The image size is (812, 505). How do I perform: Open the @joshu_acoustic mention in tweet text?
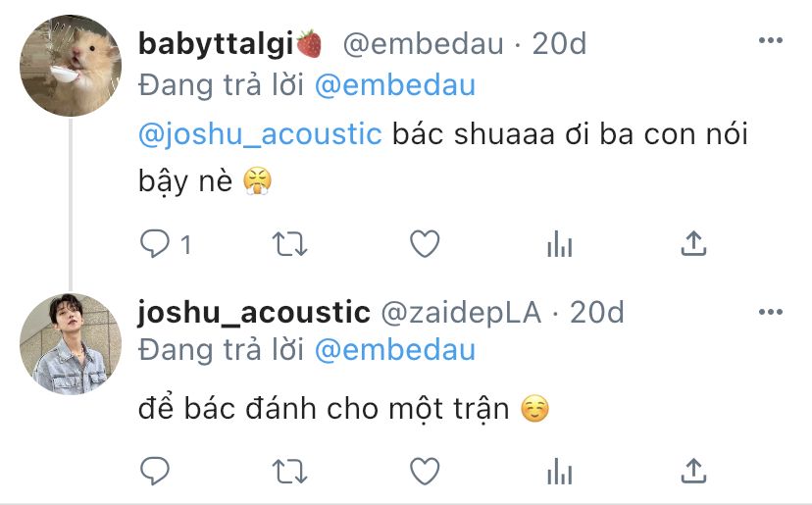pyautogui.click(x=260, y=134)
